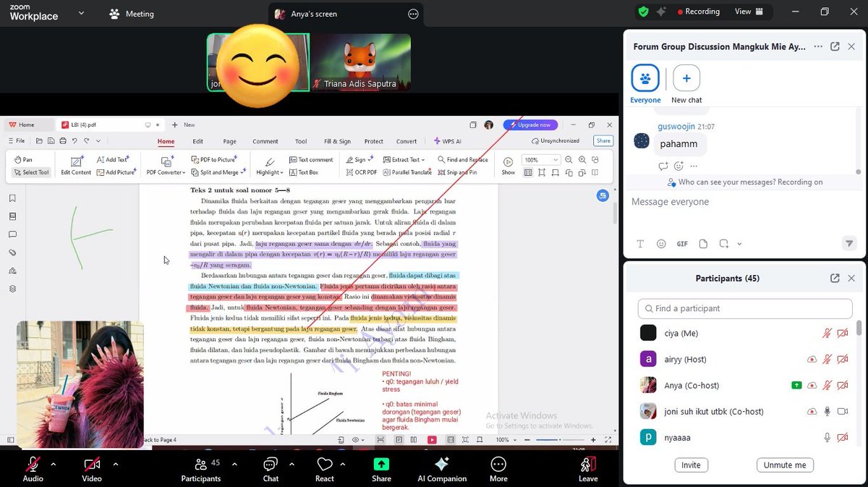Open the File menu in WPS
Screen dimensions: 868x487
click(x=17, y=141)
